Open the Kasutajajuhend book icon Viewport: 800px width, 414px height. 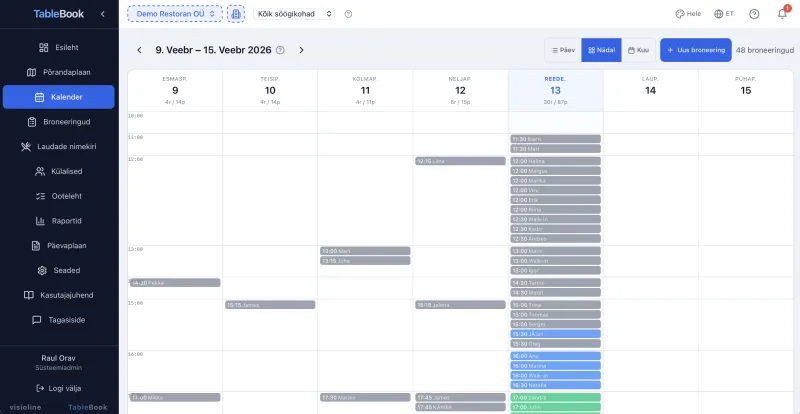coord(29,295)
